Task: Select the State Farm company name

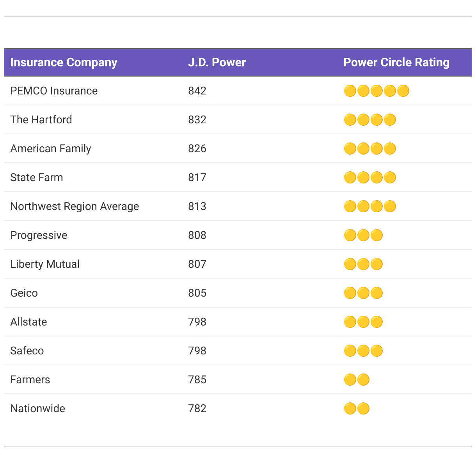Action: [37, 178]
